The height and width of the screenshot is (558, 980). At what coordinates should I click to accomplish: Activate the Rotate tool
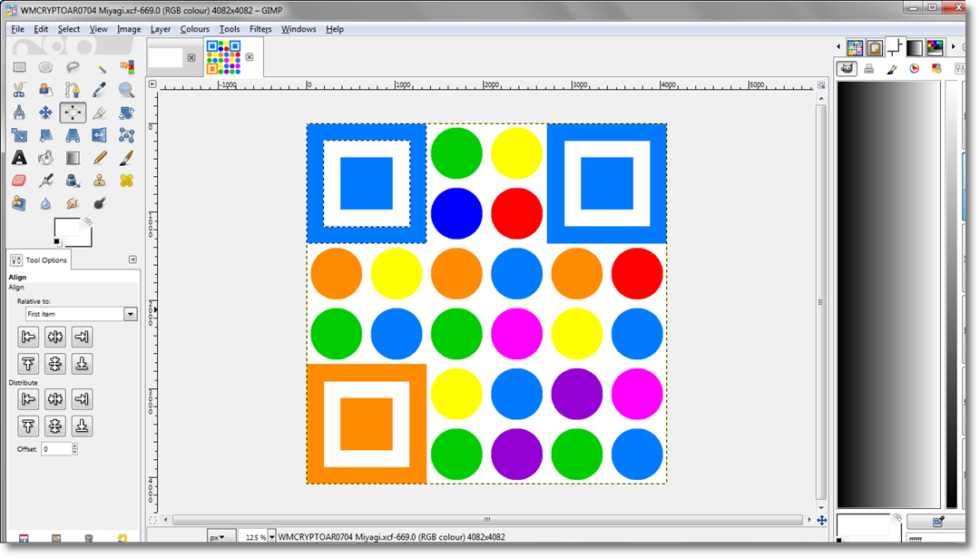click(x=126, y=113)
